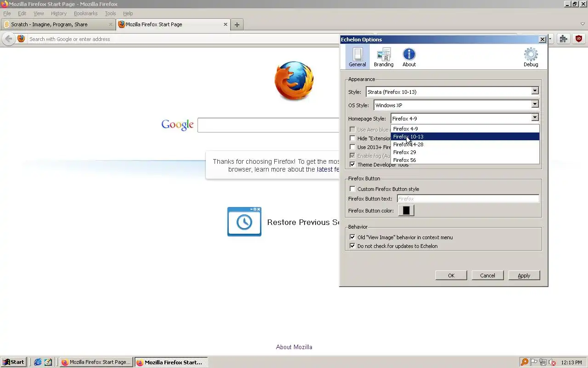Click OK in Echelon Options
The image size is (588, 368).
451,276
